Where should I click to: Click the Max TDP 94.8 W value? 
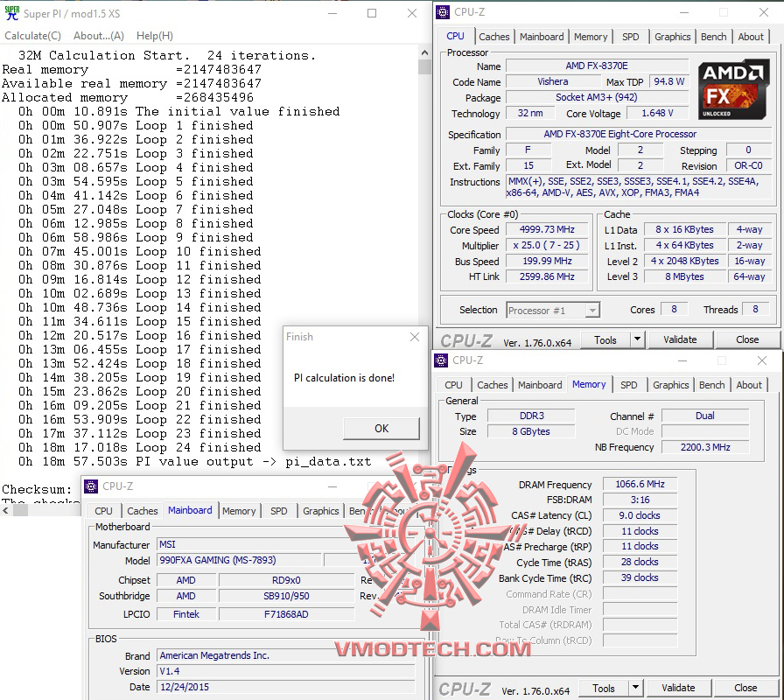point(668,81)
